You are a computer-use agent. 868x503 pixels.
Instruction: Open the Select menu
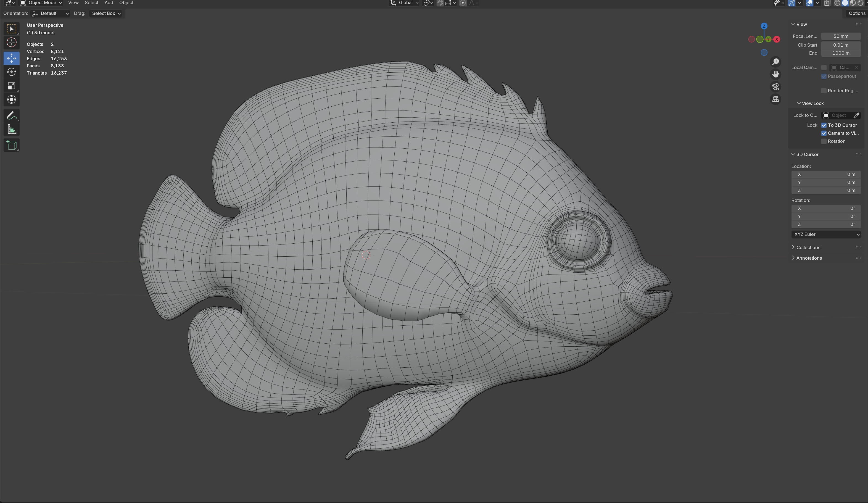coord(91,3)
